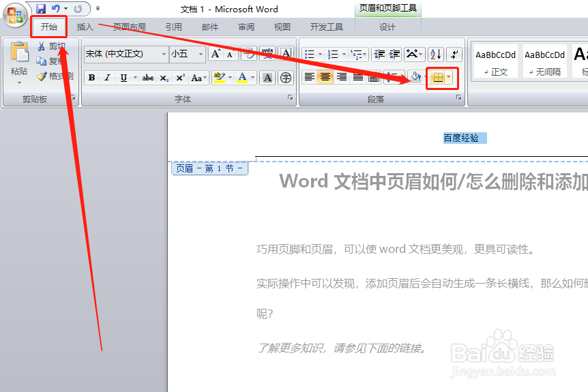This screenshot has width=588, height=392.
Task: Toggle superscript formatting
Action: coord(180,78)
